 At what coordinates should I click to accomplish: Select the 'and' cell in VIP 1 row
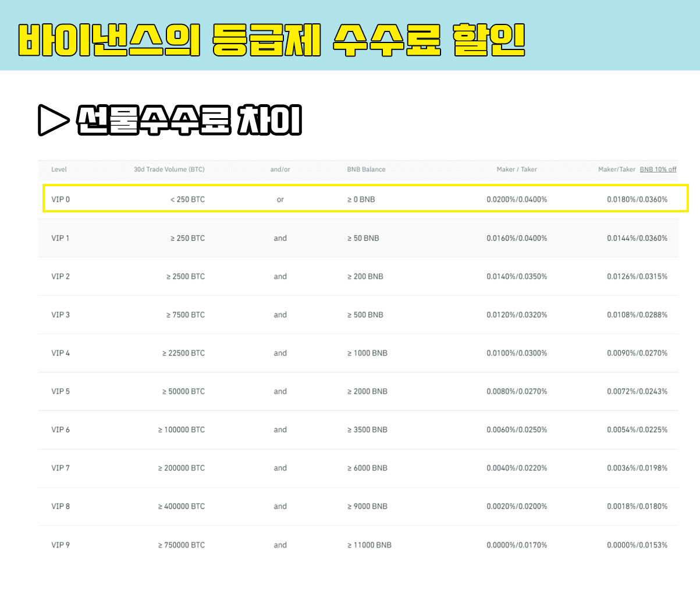[280, 238]
